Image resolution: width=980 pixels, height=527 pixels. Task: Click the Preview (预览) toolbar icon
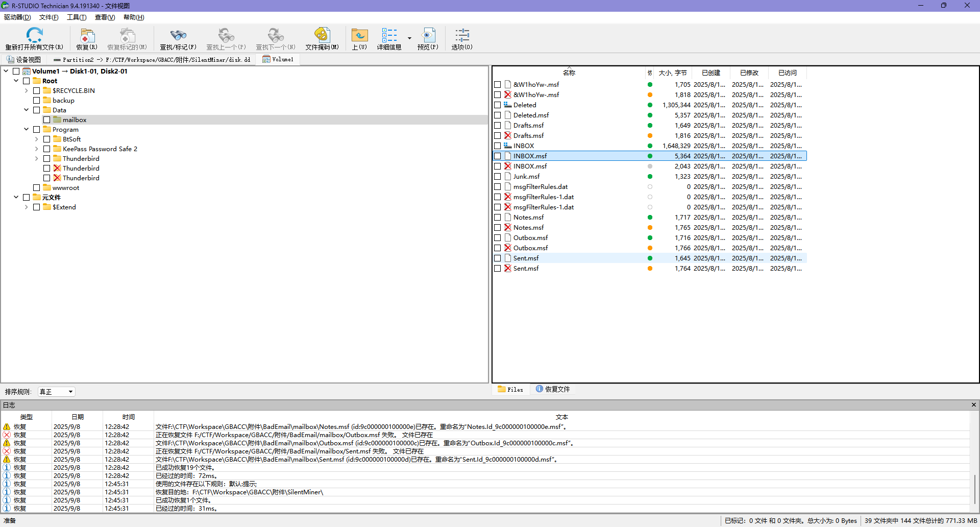pos(428,35)
